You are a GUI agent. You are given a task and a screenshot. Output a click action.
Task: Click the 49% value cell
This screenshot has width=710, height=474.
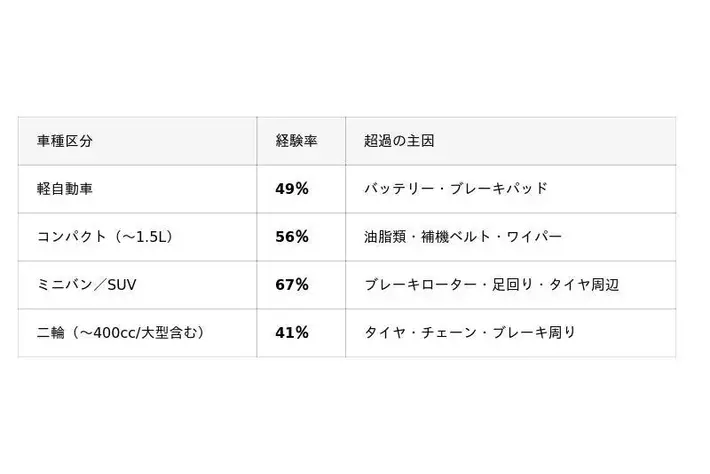point(301,189)
